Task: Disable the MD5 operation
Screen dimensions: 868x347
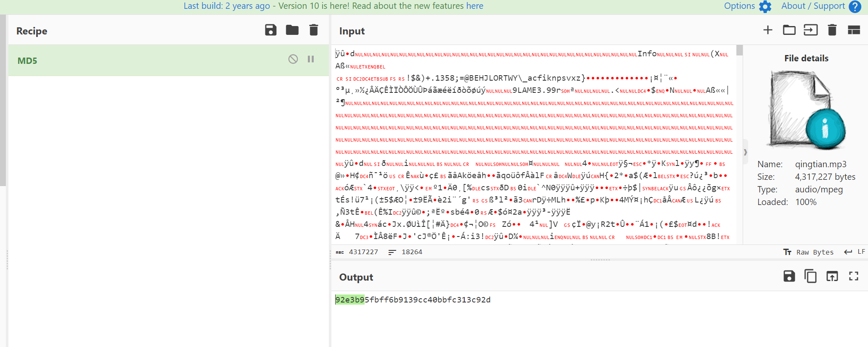Action: click(x=293, y=59)
